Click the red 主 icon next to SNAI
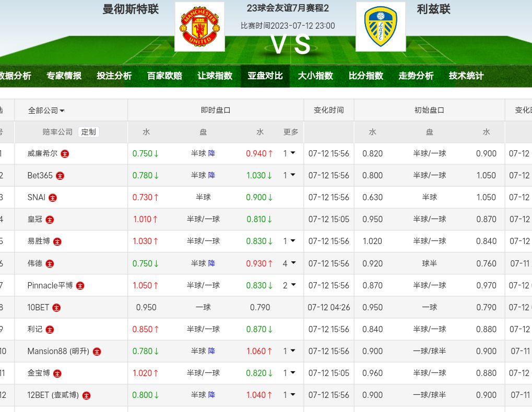532x412 pixels. (x=53, y=198)
